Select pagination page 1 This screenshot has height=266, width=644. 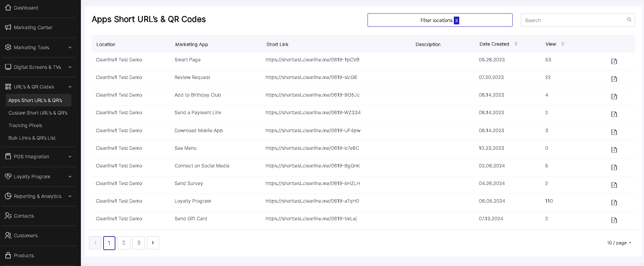[109, 243]
